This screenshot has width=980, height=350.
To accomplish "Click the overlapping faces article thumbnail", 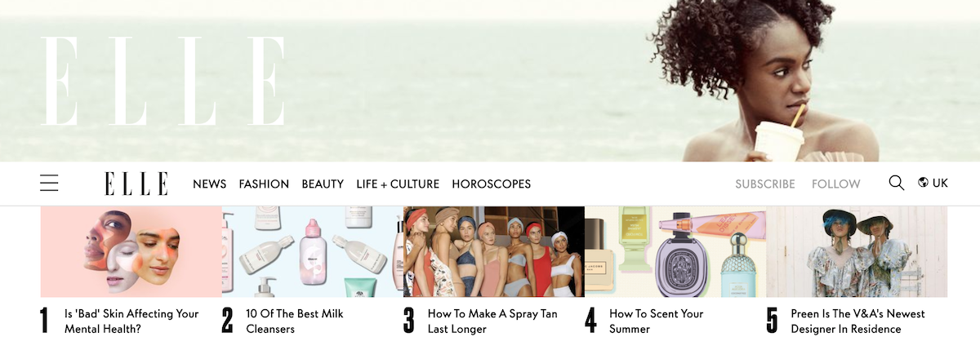I will 131,251.
